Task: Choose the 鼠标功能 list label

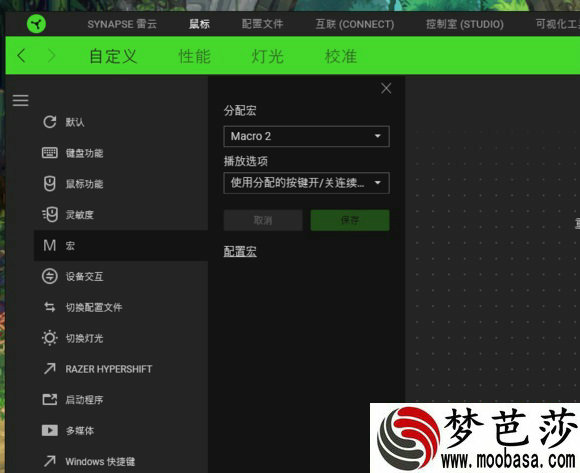Action: click(84, 184)
